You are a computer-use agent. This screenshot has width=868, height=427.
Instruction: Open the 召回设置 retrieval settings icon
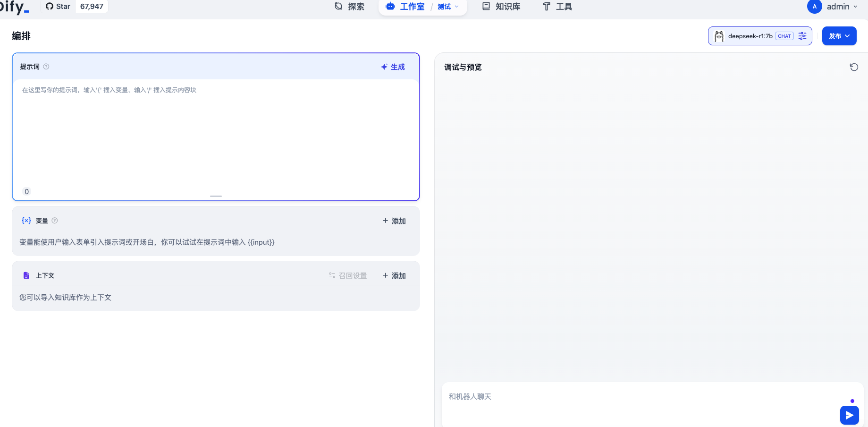pyautogui.click(x=332, y=275)
